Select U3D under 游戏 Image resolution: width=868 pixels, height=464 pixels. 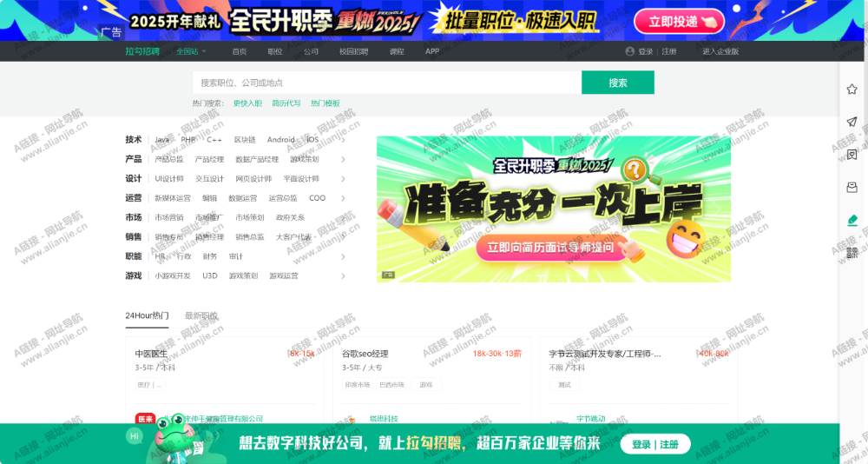tap(210, 275)
